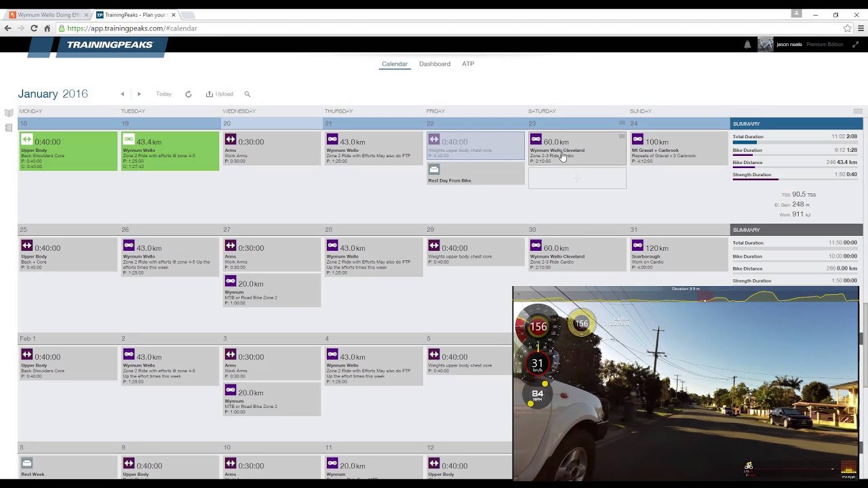Toggle full screen expand arrows in header
Image resolution: width=868 pixels, height=488 pixels.
[x=855, y=45]
